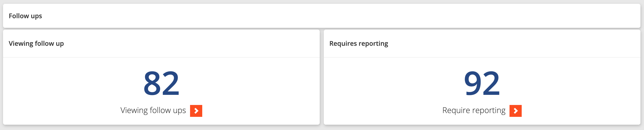Click the word 'Requires' in card title
Viewport: 644px width, 130px height.
(343, 44)
